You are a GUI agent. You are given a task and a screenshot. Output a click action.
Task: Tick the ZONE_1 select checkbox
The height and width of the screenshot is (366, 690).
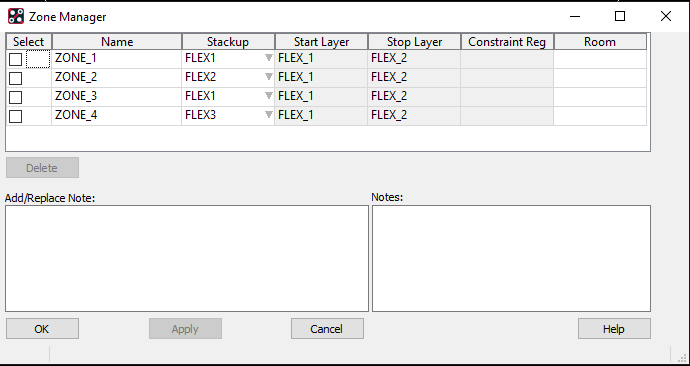click(15, 59)
